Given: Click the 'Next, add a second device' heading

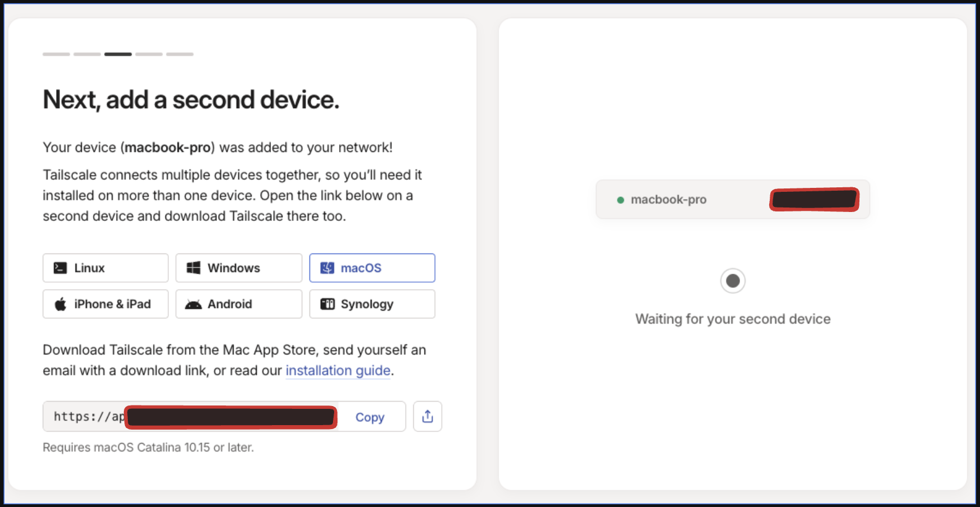Looking at the screenshot, I should coord(191,100).
